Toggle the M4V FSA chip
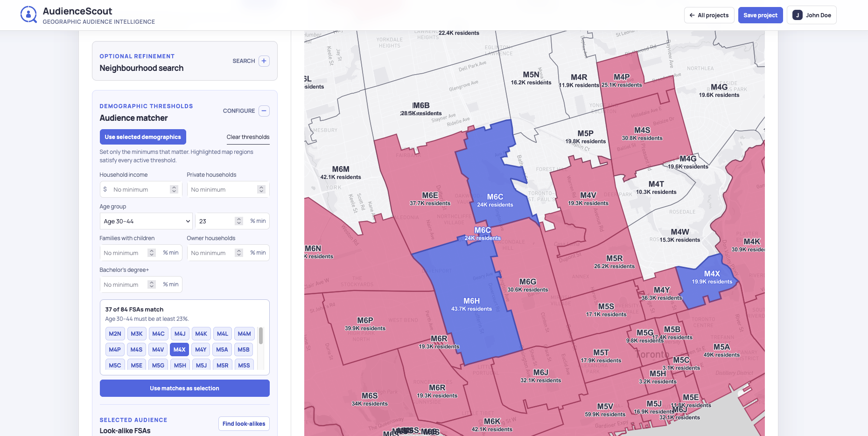This screenshot has width=868, height=436. (158, 350)
